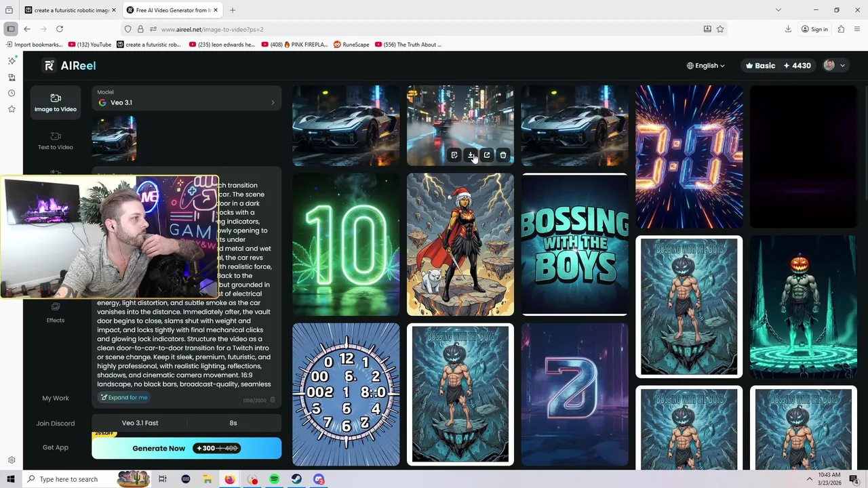
Task: Open the prompt note icon on hovered video
Action: 454,155
